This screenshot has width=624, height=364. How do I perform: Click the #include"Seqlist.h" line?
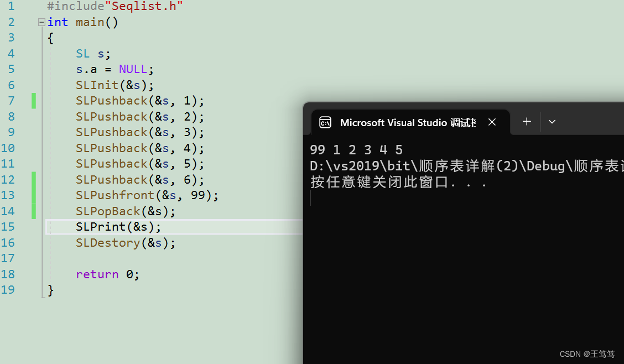[115, 6]
